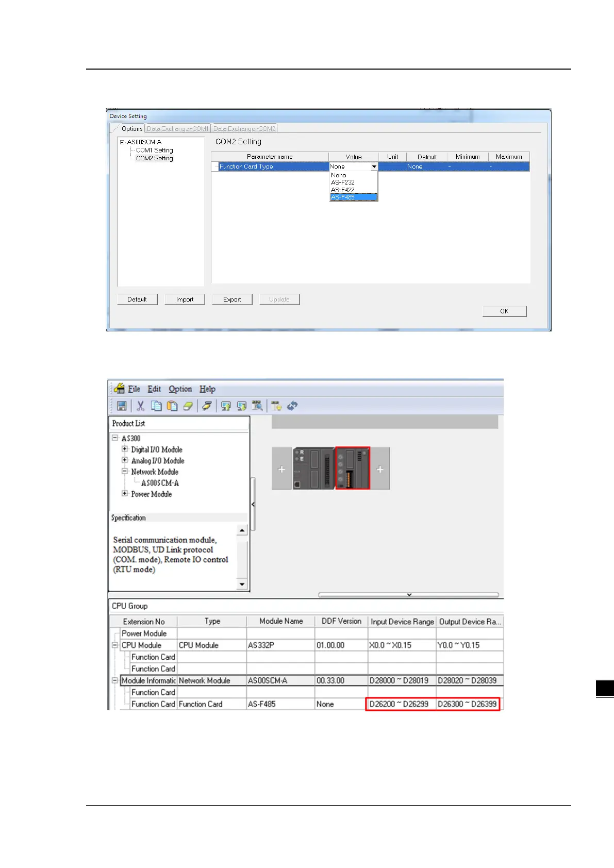
Task: Select AS-F232 from the dropdown list
Action: click(343, 182)
